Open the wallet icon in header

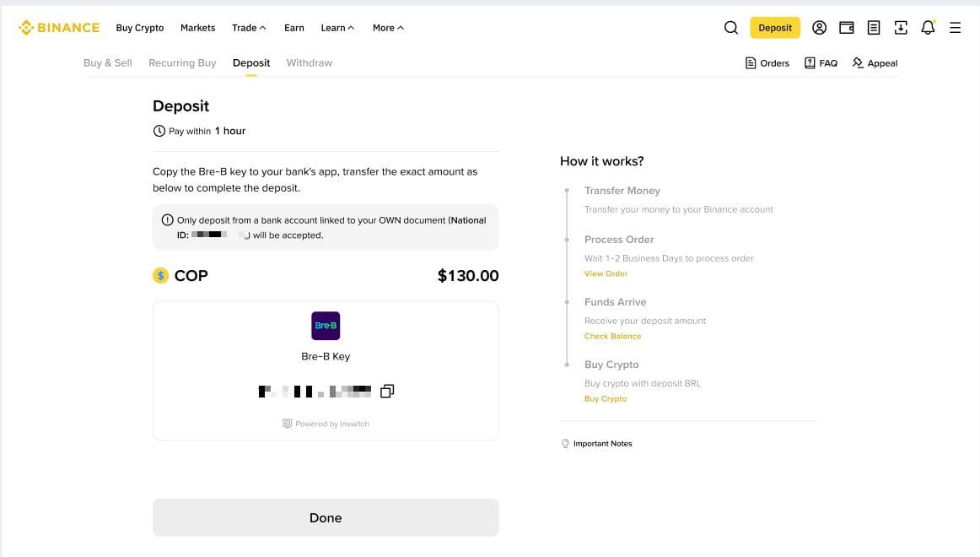click(x=847, y=28)
